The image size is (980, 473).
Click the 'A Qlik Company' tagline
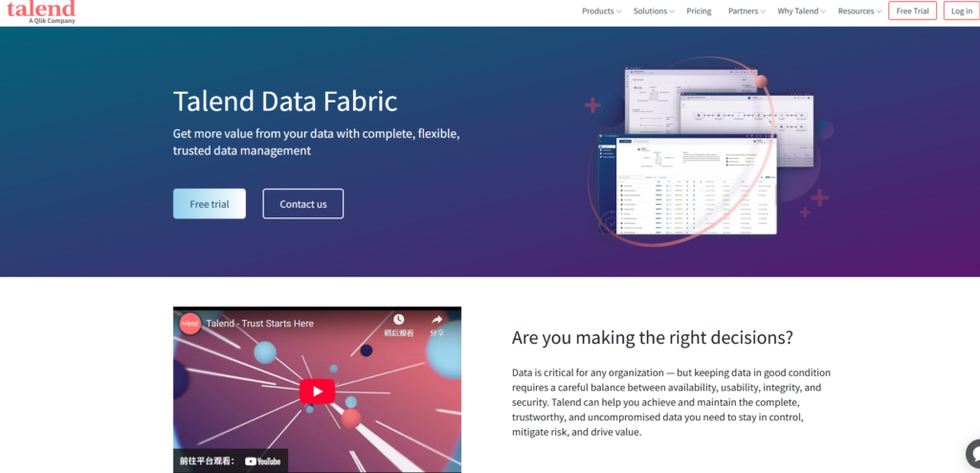pos(52,20)
